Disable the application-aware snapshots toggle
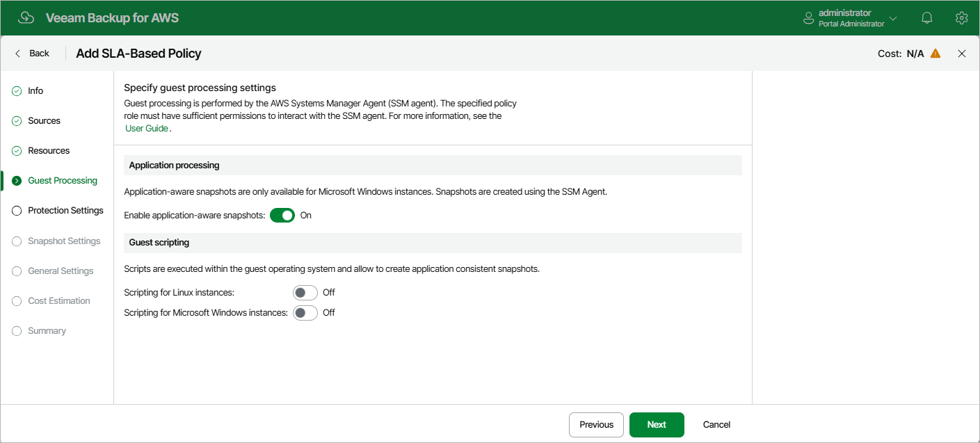 tap(282, 215)
